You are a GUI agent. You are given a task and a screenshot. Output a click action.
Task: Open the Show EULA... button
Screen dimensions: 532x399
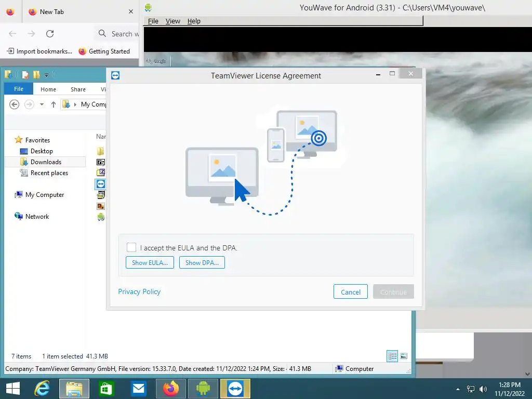(x=150, y=262)
